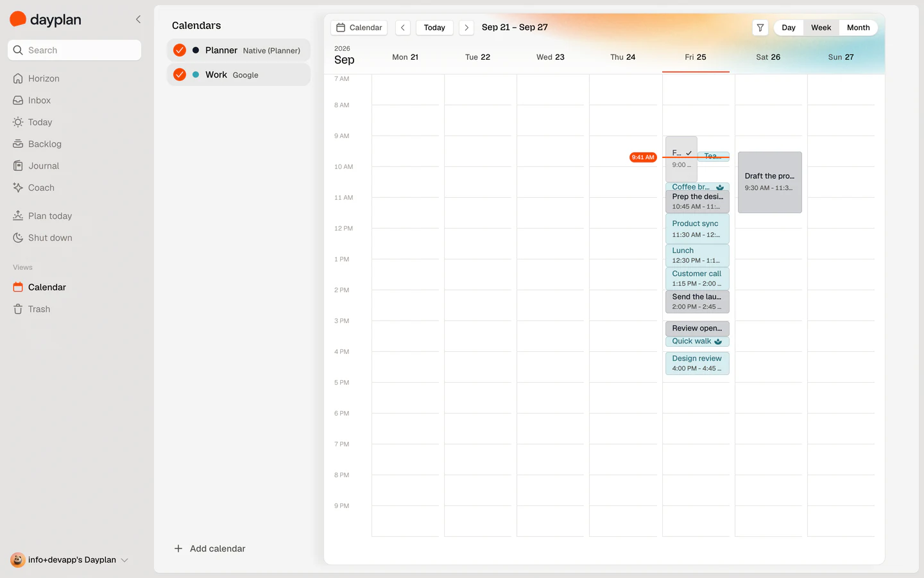Viewport: 924px width, 578px height.
Task: Select the Sat 26 day header
Action: click(768, 57)
